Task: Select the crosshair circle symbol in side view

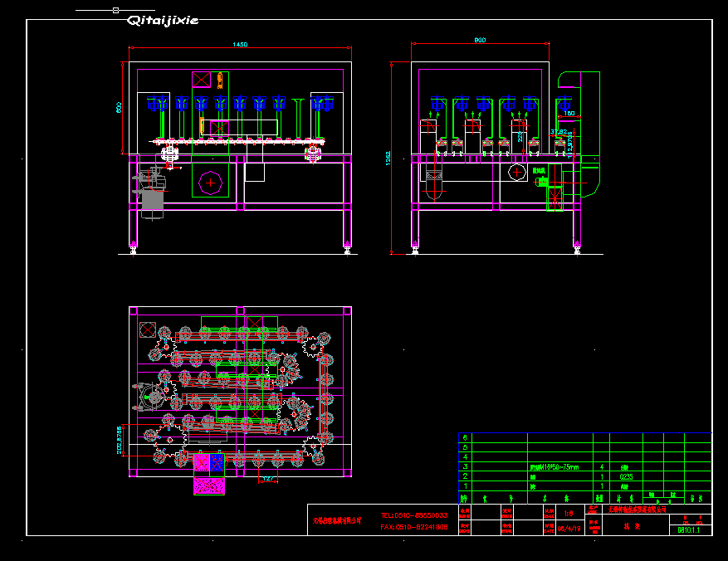Action: (517, 172)
